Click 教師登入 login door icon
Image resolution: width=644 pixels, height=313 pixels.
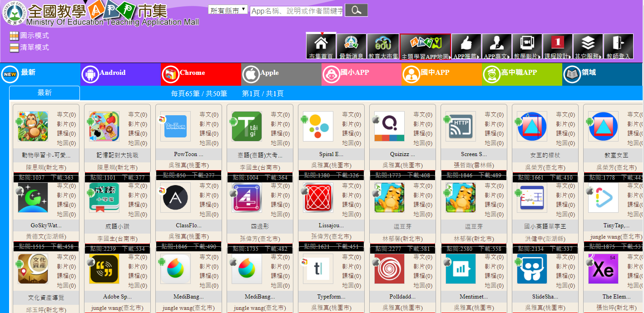point(619,47)
